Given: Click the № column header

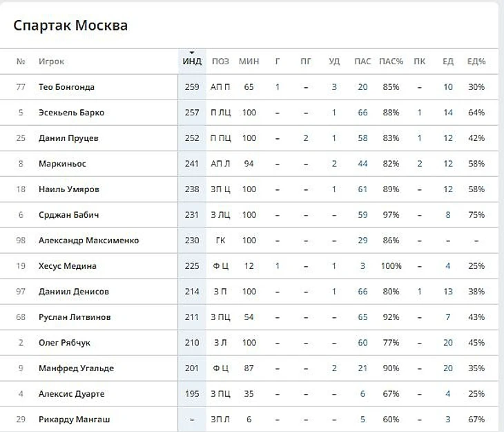Looking at the screenshot, I should (21, 62).
